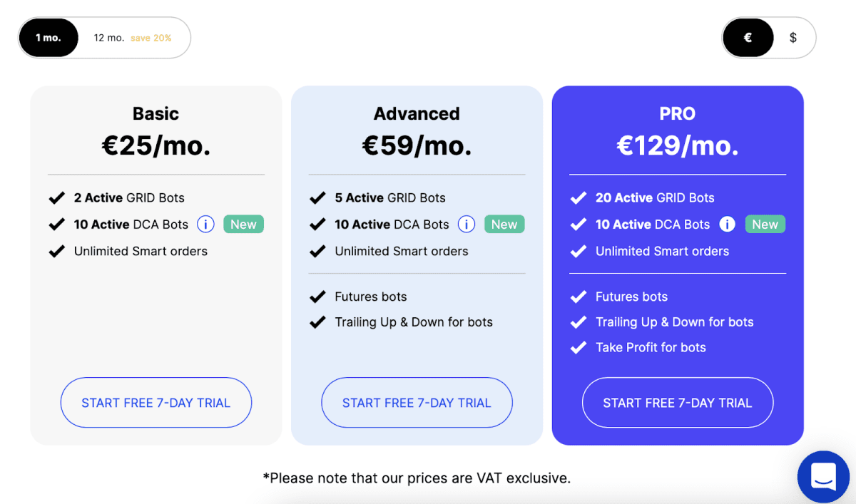Switch to 12 mo. billing period
Screen dimensions: 856x504
pyautogui.click(x=133, y=38)
